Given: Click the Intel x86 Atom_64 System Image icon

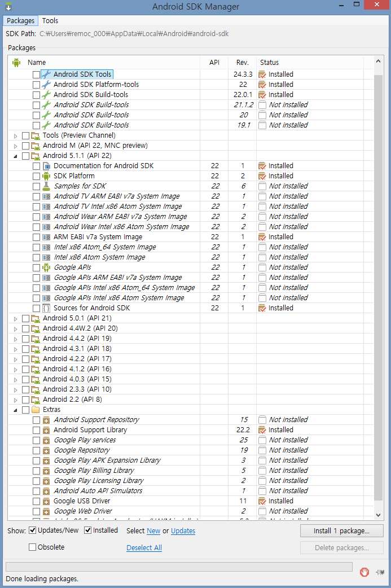Looking at the screenshot, I should tap(46, 247).
